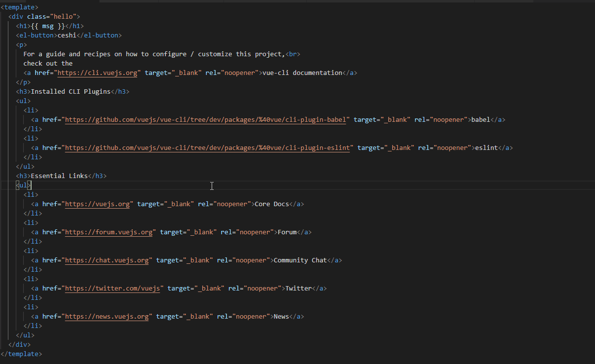Click the closing </template> tag

(21, 354)
